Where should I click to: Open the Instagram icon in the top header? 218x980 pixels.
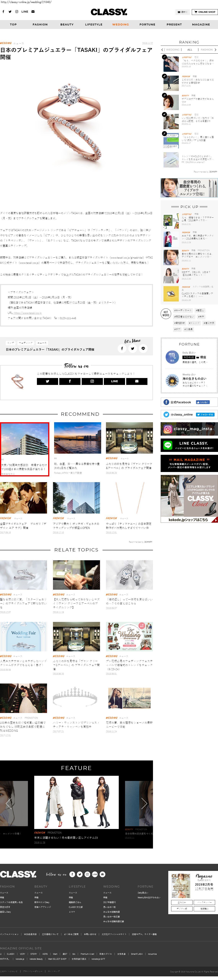(17, 12)
